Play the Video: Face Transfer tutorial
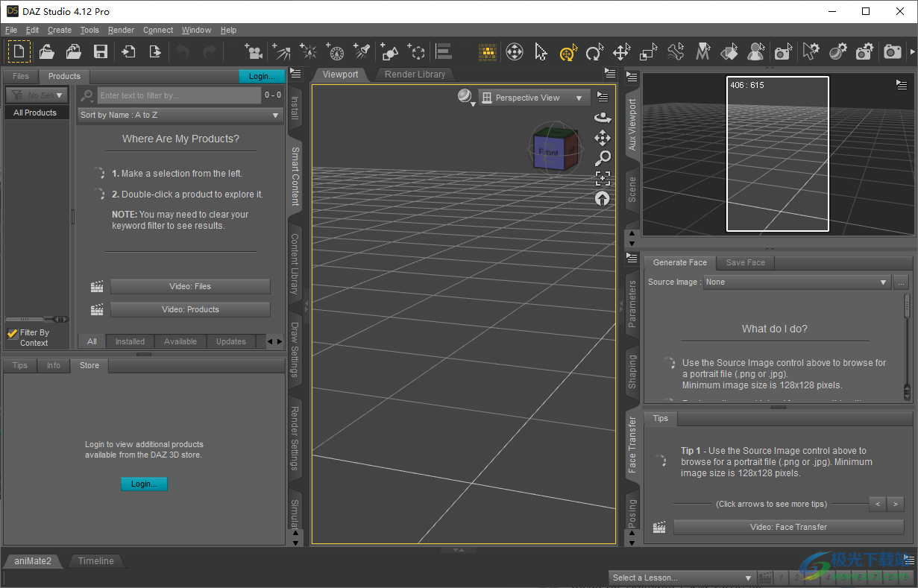Image resolution: width=918 pixels, height=588 pixels. 787,527
